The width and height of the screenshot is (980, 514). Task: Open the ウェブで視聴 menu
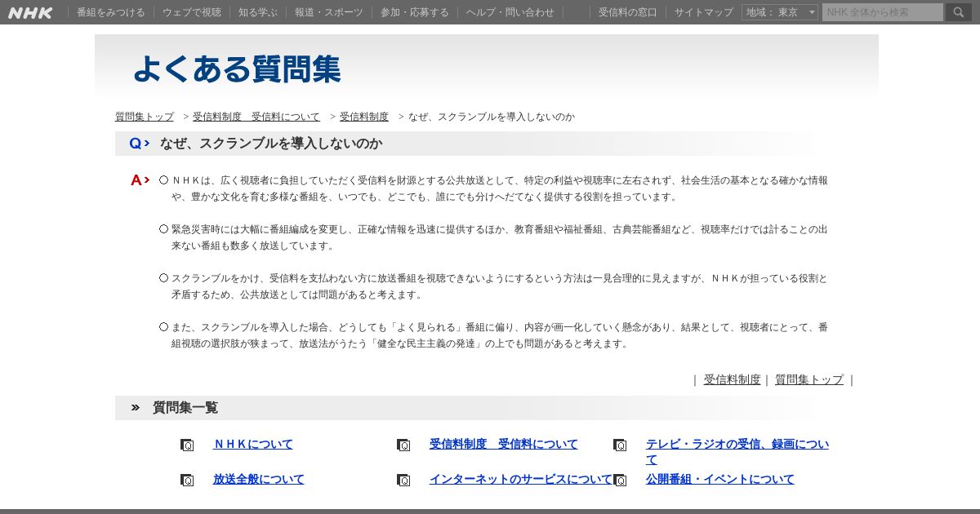click(x=192, y=12)
